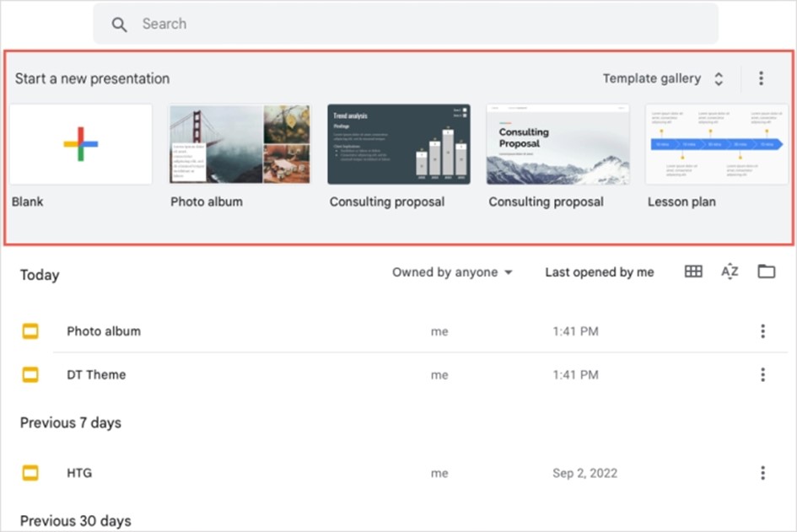Screen dimensions: 797x532
Task: Click the Last opened by me sort
Action: [x=599, y=272]
